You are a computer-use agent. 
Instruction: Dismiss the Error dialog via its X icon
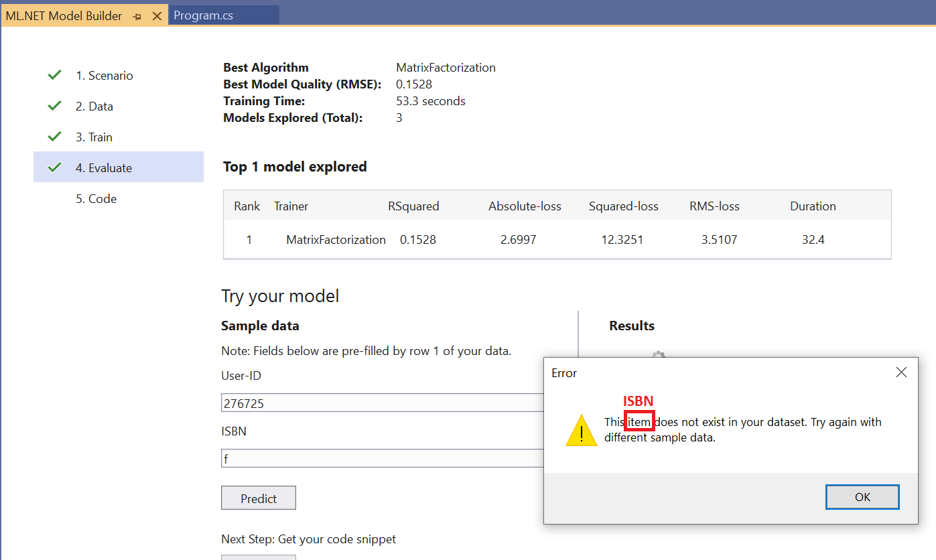pyautogui.click(x=901, y=372)
